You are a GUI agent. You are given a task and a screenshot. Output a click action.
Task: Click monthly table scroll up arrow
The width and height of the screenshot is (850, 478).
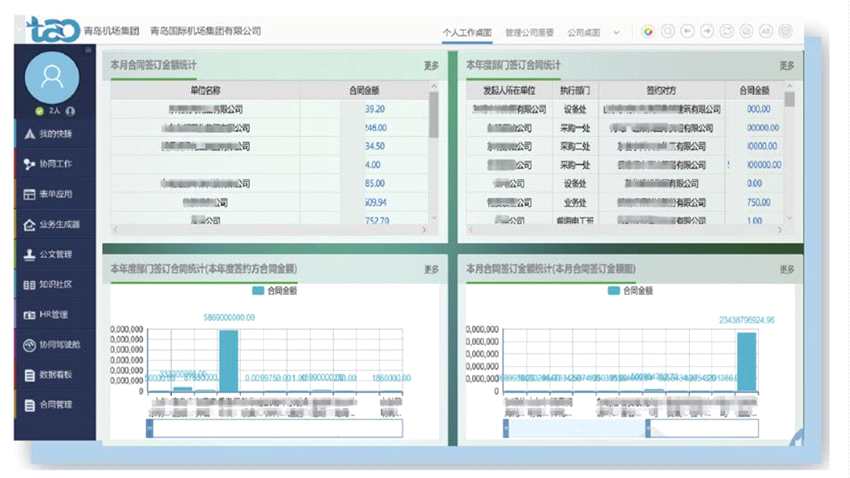pos(434,86)
